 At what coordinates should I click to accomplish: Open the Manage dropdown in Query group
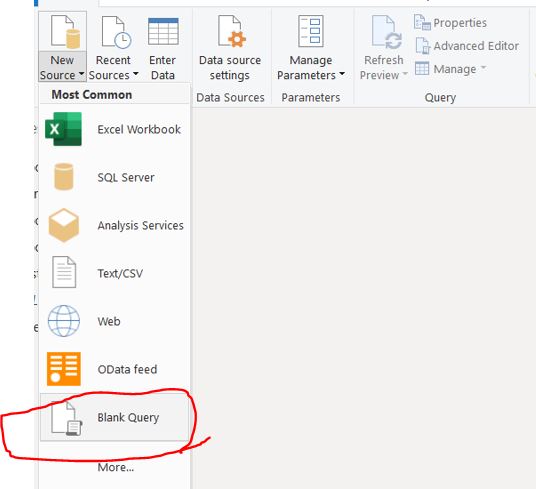coord(450,69)
